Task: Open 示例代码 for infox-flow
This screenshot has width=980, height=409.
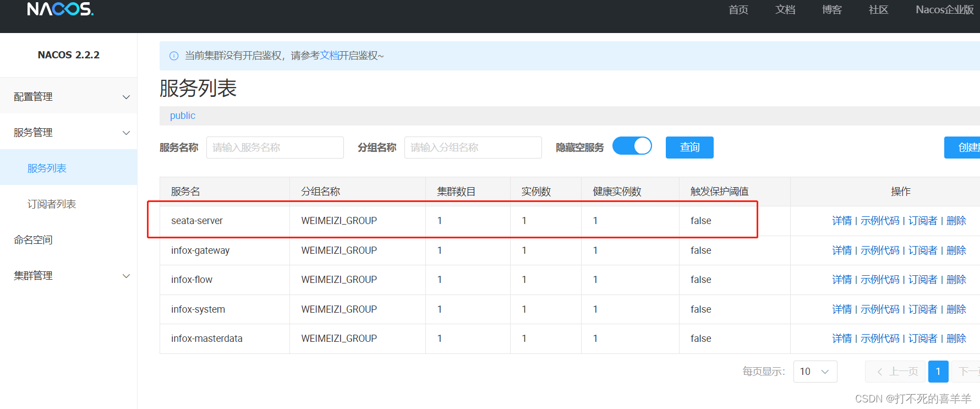Action: [x=880, y=280]
